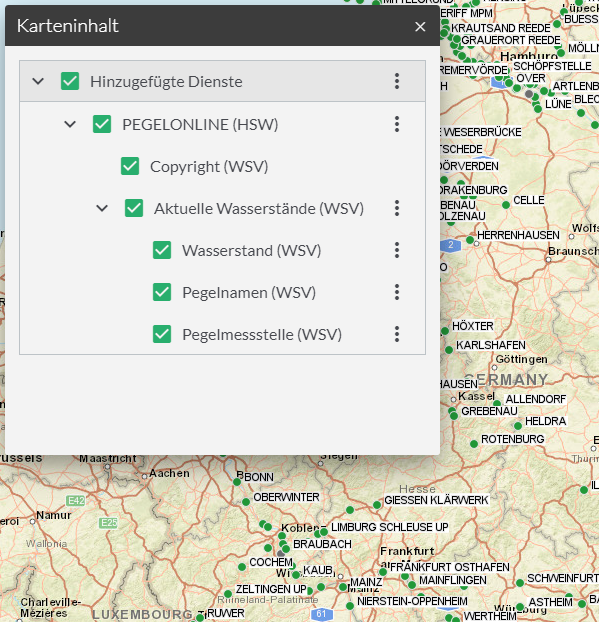The width and height of the screenshot is (599, 622).
Task: Click the HELDRA gauge point
Action: pos(518,426)
